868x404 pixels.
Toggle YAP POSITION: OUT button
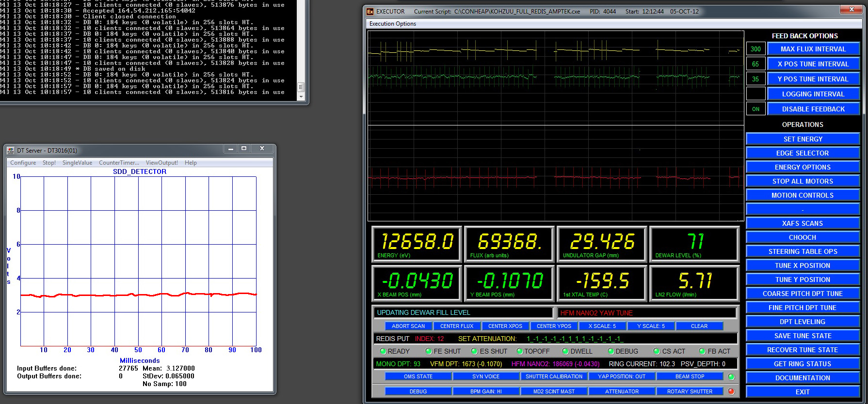pyautogui.click(x=622, y=376)
